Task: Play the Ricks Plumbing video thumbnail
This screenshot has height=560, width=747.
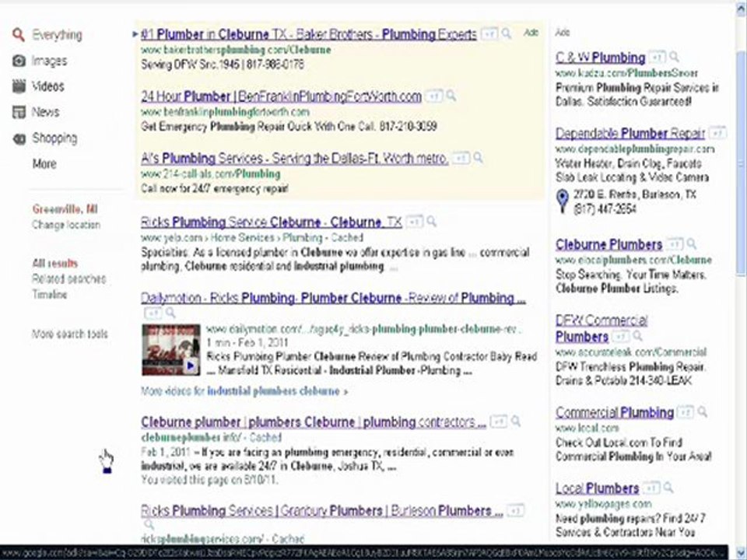Action: 171,350
